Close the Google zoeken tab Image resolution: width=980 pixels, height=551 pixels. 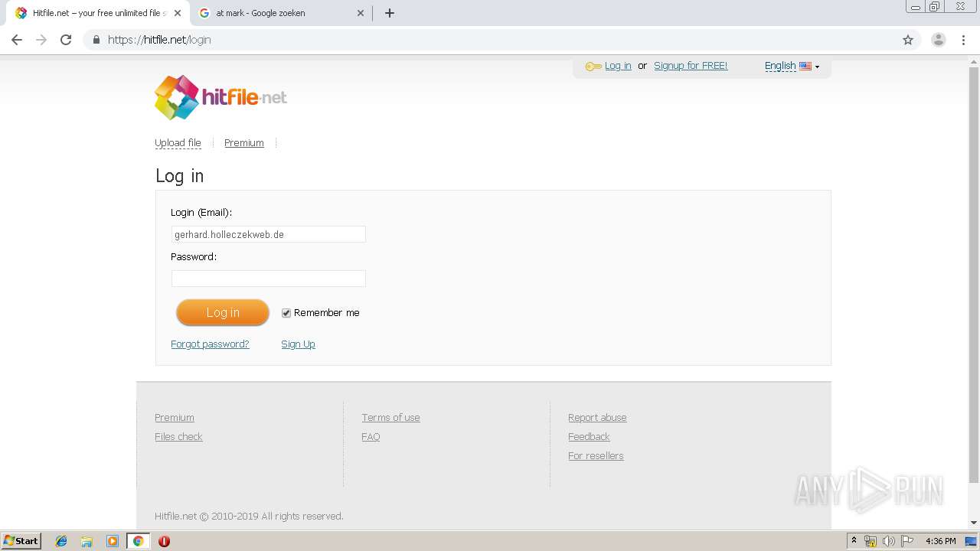click(361, 13)
